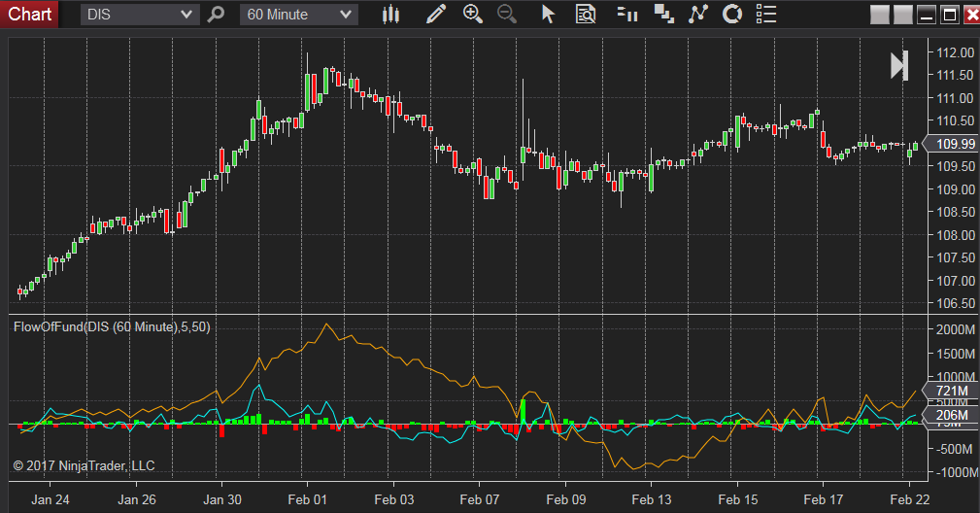
Task: Click the zoom out magnifier icon
Action: (507, 14)
